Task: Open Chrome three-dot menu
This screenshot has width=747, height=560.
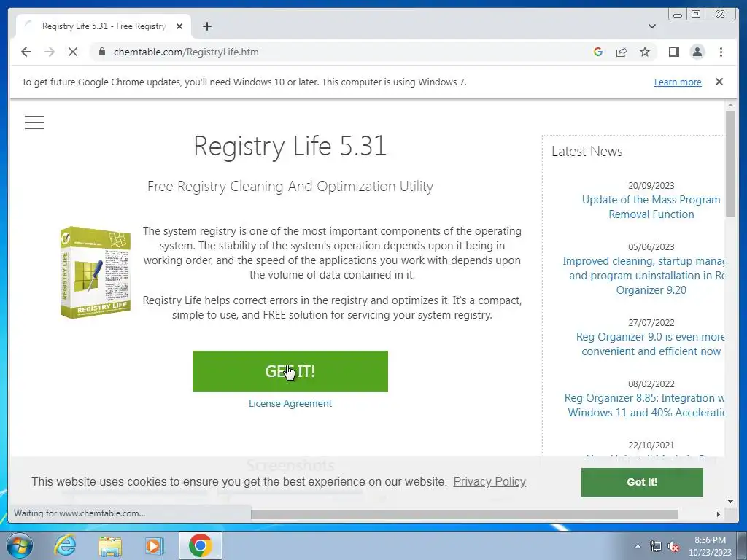Action: click(x=721, y=52)
